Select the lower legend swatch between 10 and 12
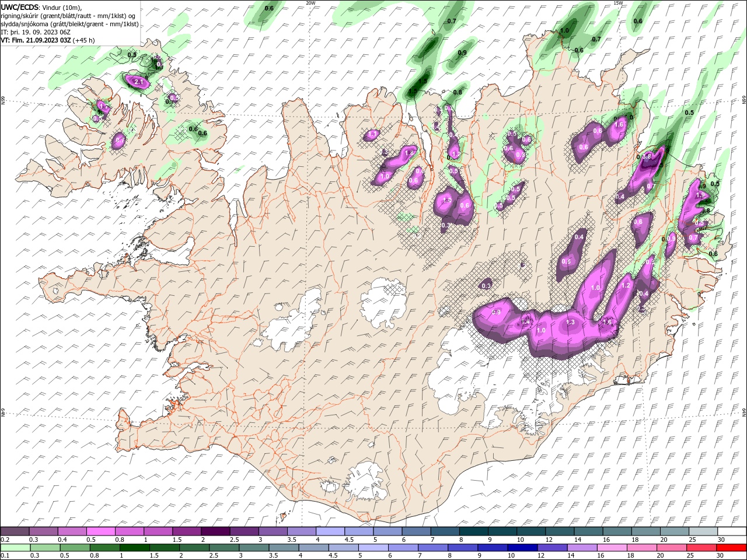This screenshot has width=747, height=560. [522, 548]
